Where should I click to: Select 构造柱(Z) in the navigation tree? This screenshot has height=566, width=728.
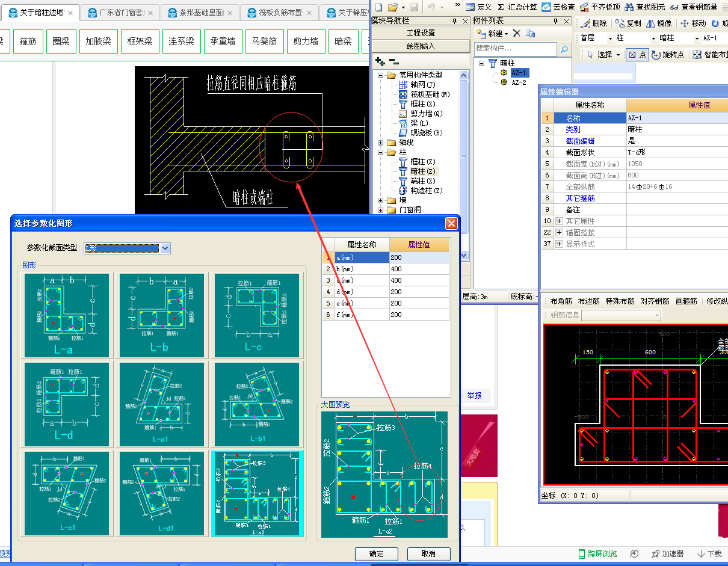[421, 191]
